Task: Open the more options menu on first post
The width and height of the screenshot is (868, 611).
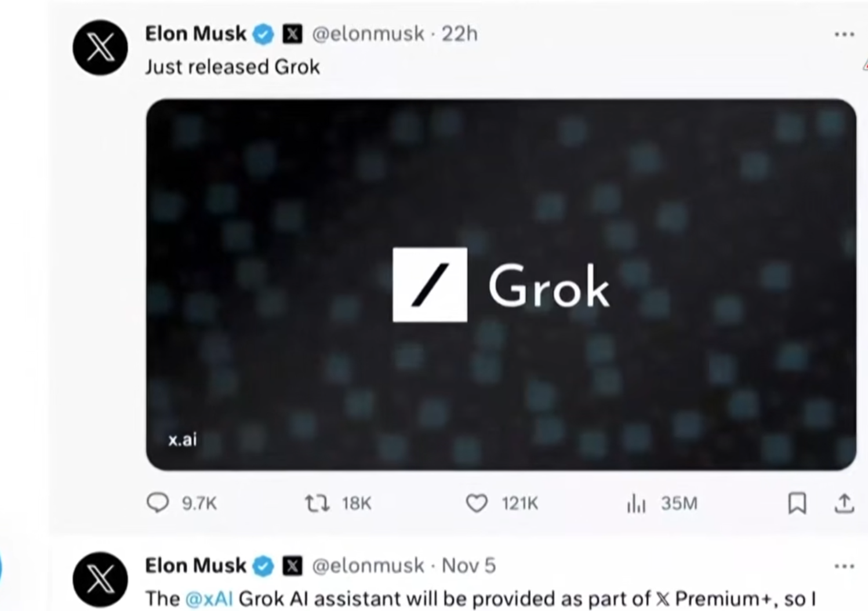Action: tap(844, 34)
